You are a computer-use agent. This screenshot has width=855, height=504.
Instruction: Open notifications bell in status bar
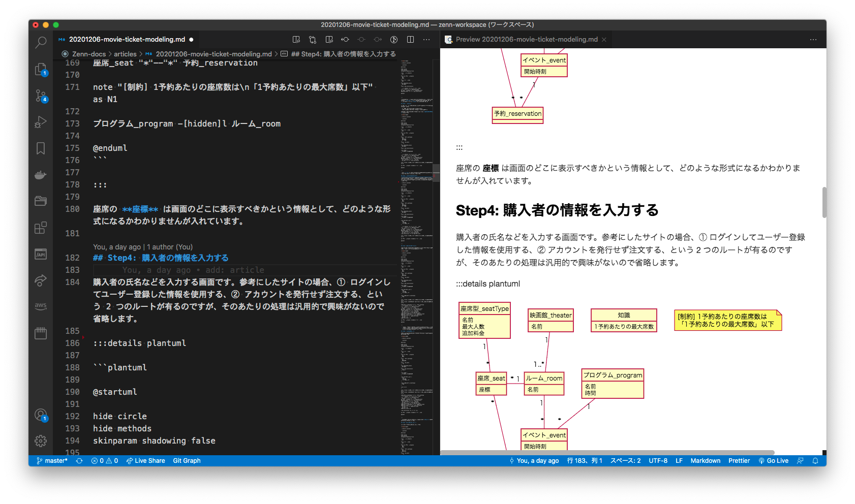click(x=815, y=461)
